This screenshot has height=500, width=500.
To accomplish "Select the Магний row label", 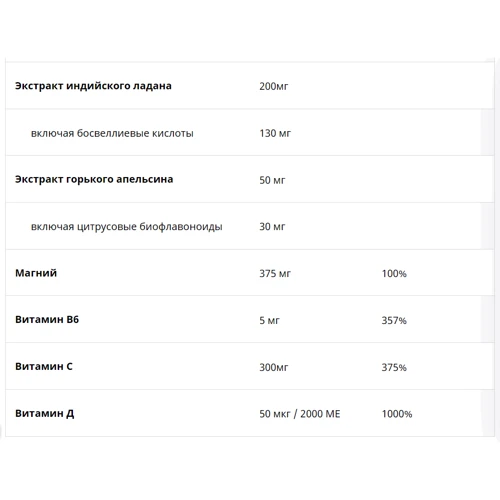I will click(36, 273).
